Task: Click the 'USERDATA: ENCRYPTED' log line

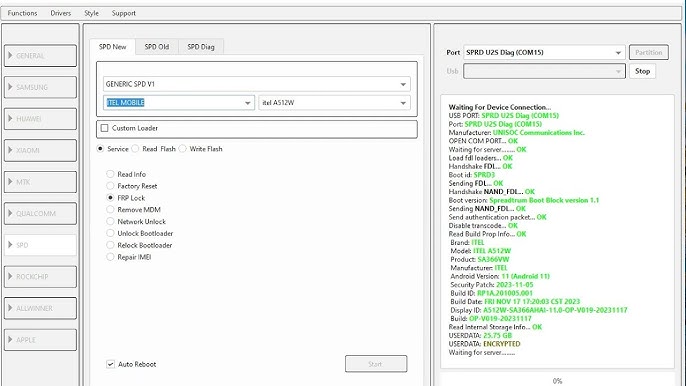Action: [x=484, y=344]
